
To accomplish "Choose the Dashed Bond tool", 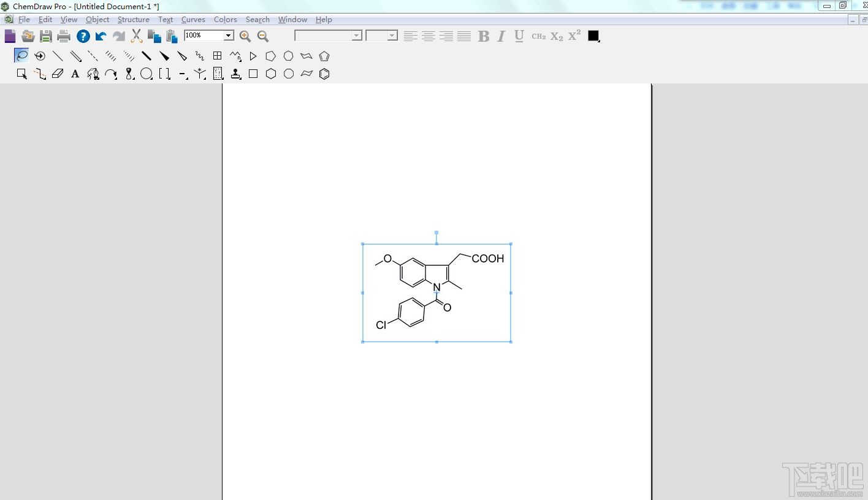I will [93, 56].
